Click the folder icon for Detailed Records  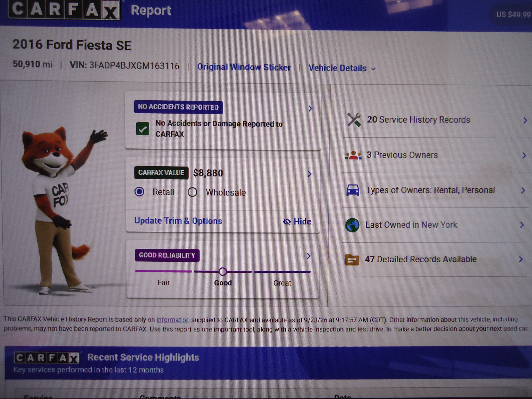352,260
